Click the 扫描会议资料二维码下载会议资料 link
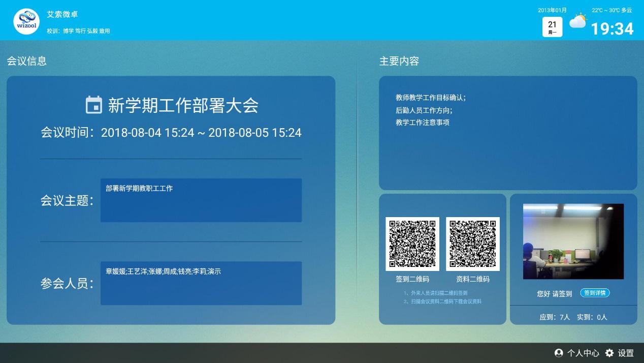This screenshot has height=363, width=644. tap(447, 300)
